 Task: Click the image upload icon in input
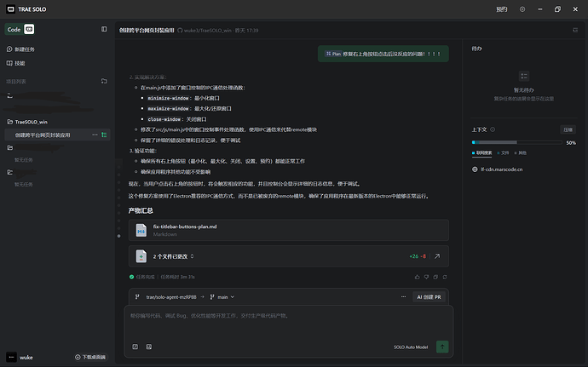pos(149,347)
